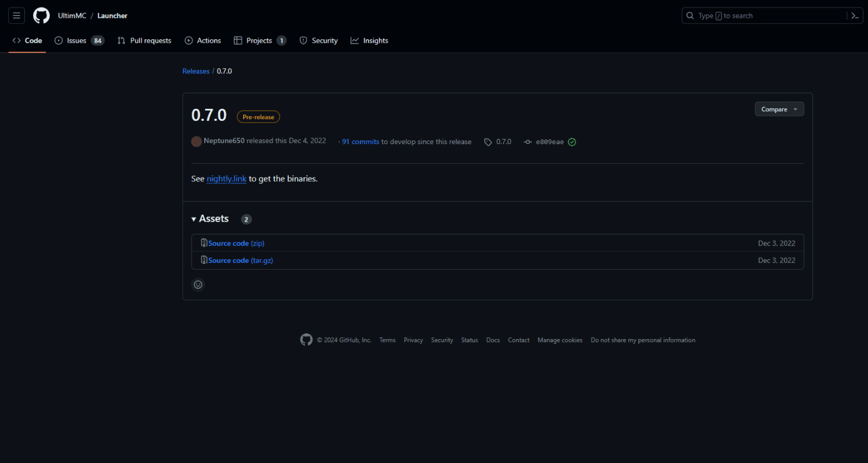
Task: Click Neptune650's avatar image
Action: click(x=196, y=142)
